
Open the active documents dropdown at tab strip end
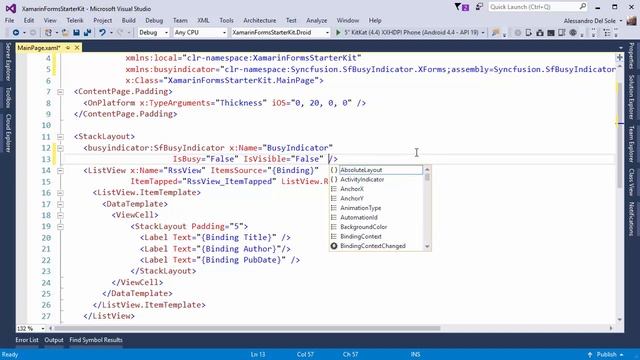tap(620, 48)
